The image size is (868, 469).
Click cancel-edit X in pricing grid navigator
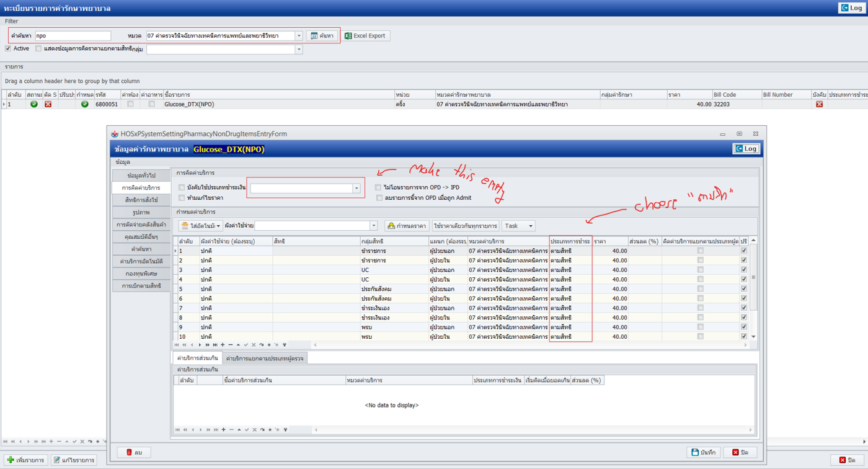254,344
